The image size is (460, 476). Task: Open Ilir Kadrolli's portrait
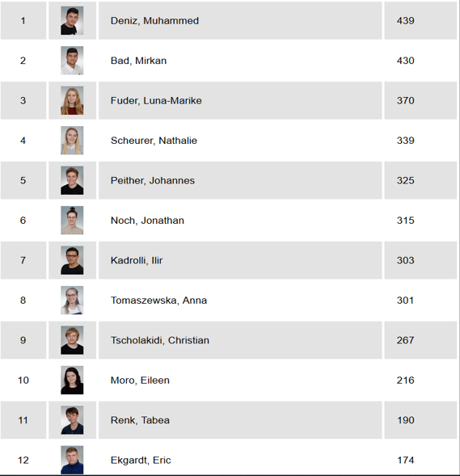tap(72, 260)
